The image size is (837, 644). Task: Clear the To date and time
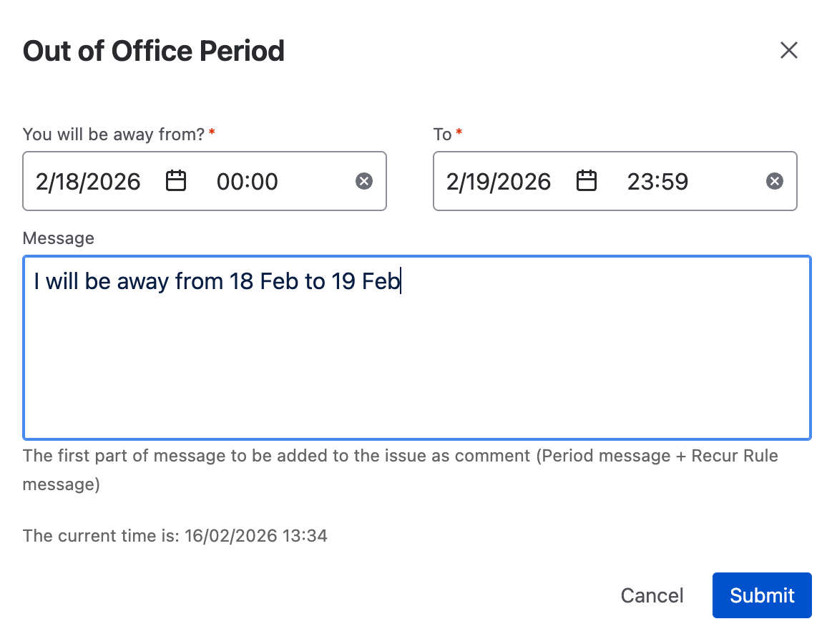pos(775,182)
